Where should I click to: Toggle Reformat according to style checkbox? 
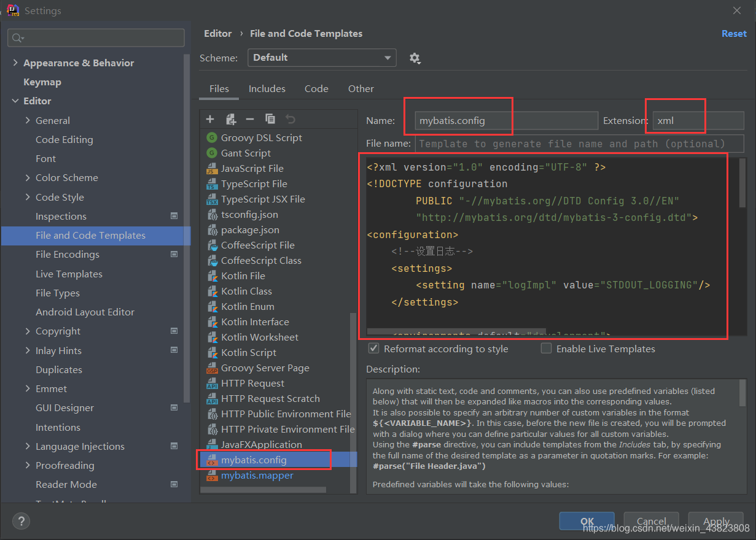point(373,349)
